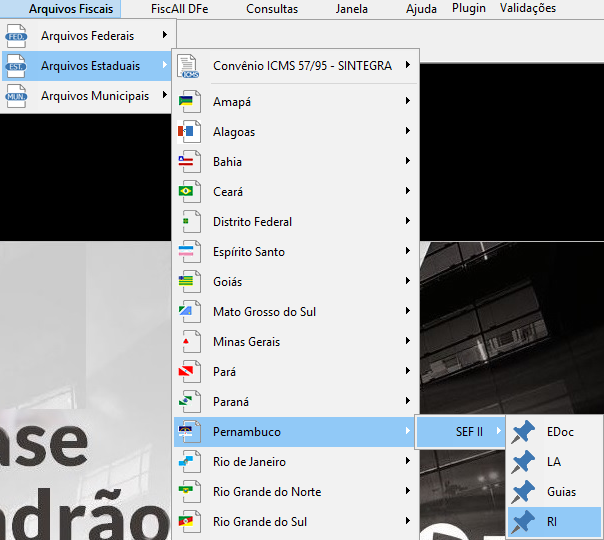
Task: Click the Ceará flag icon
Action: click(189, 192)
